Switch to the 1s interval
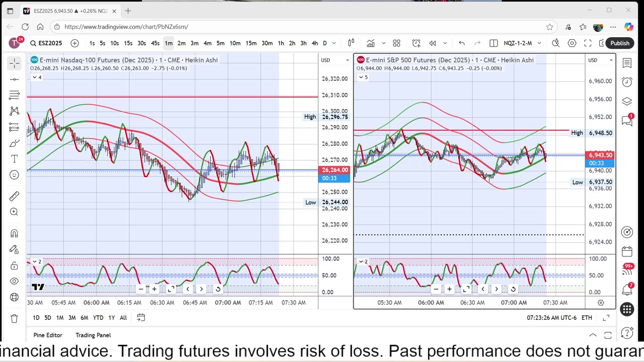Image resolution: width=644 pixels, height=362 pixels. tap(92, 43)
